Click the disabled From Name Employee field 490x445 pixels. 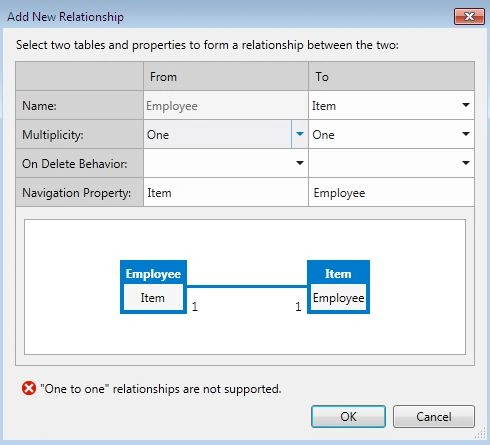[x=226, y=105]
